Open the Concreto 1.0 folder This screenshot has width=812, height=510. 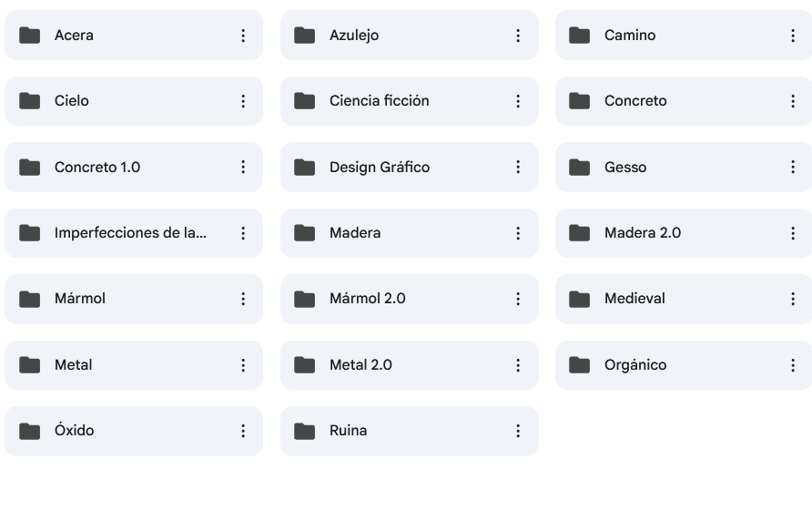(97, 168)
